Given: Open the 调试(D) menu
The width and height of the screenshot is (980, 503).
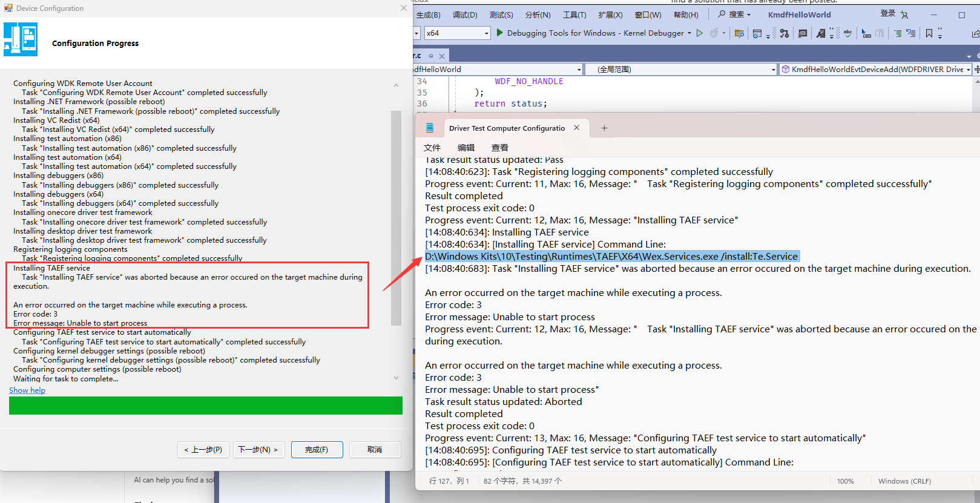Looking at the screenshot, I should point(465,15).
